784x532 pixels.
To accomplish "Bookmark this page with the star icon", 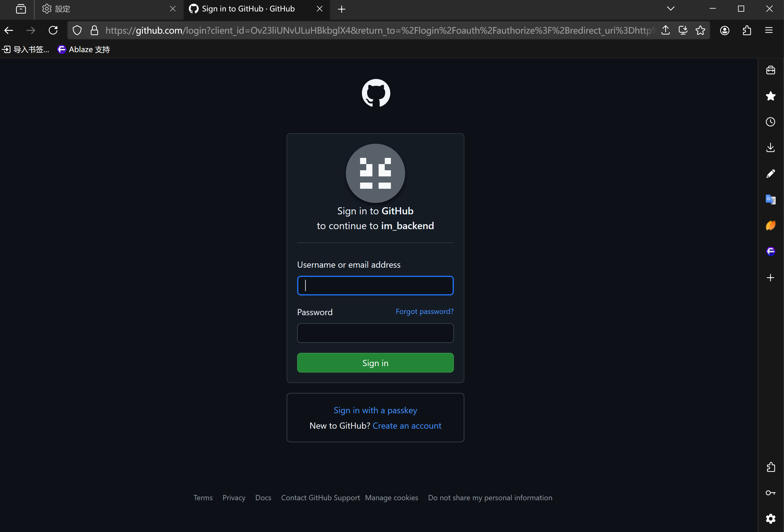I will [x=700, y=30].
